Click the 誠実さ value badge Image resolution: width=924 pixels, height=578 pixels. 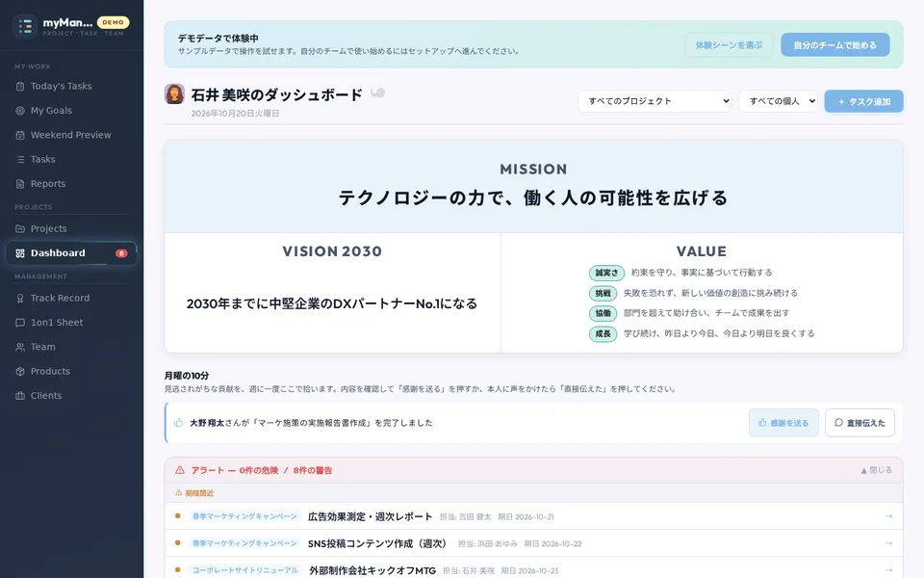tap(606, 273)
